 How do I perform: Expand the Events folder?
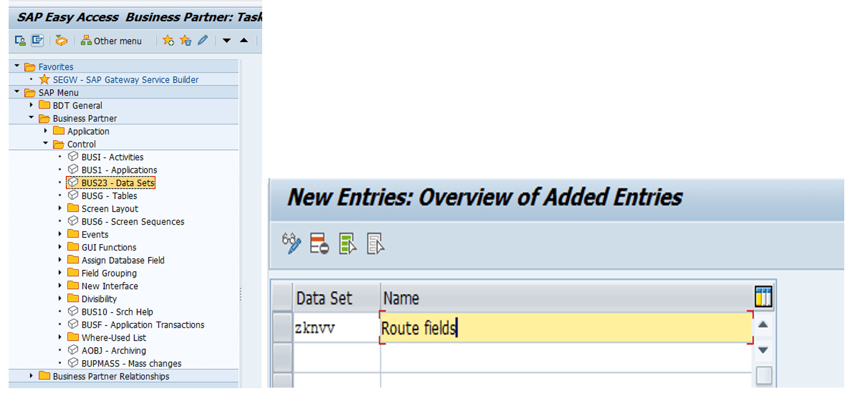tap(60, 234)
